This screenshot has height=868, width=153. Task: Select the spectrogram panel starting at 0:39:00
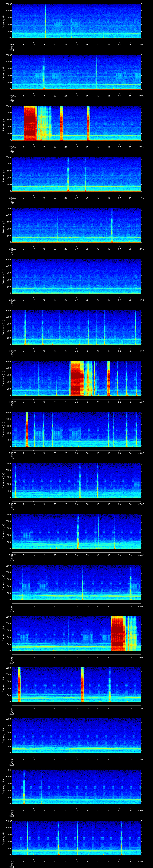[x=77, y=123]
